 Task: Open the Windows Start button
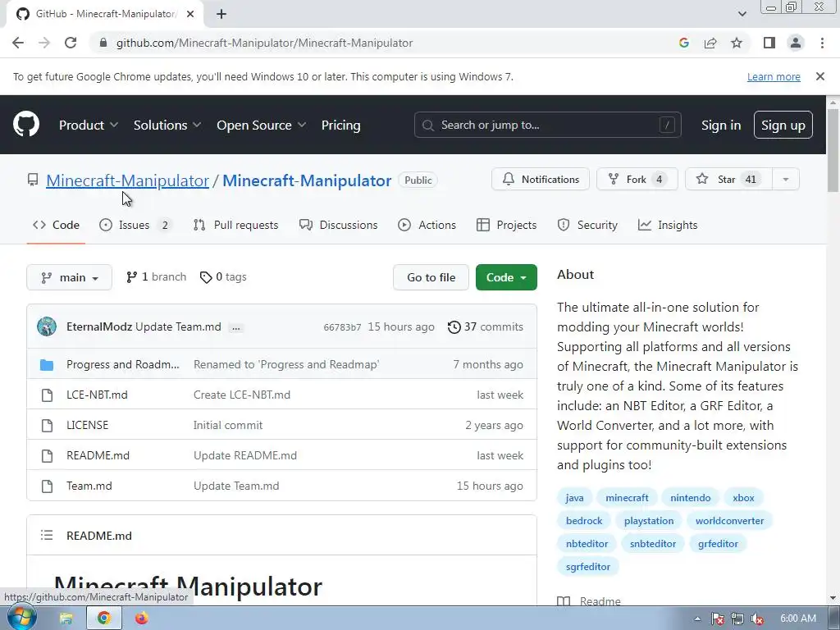22,619
